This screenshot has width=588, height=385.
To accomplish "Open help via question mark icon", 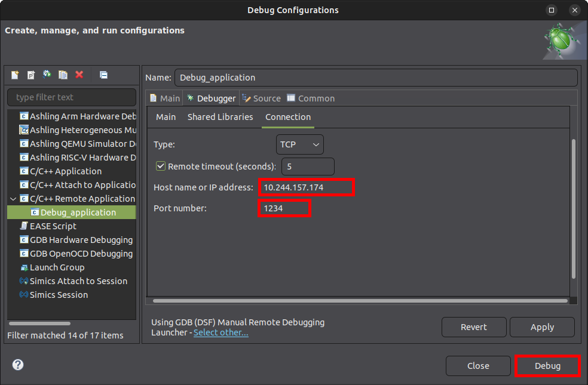I will (x=17, y=365).
